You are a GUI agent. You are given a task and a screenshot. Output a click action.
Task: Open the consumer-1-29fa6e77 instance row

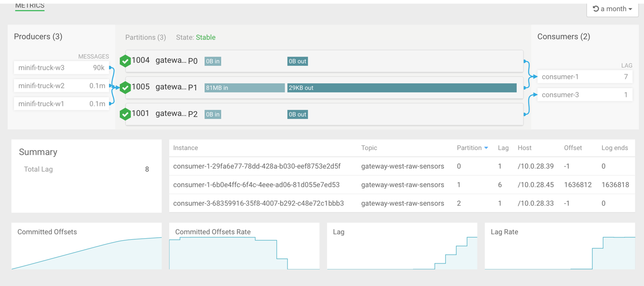256,166
